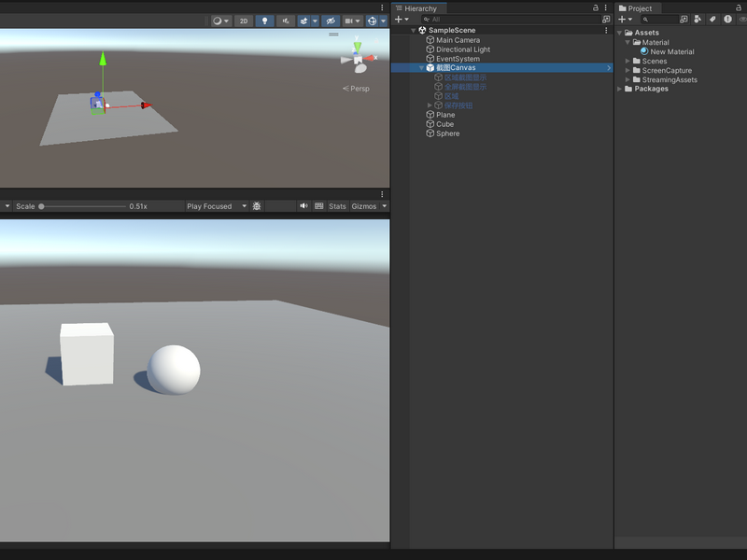Open scene camera settings icon
The height and width of the screenshot is (560, 747).
(348, 21)
